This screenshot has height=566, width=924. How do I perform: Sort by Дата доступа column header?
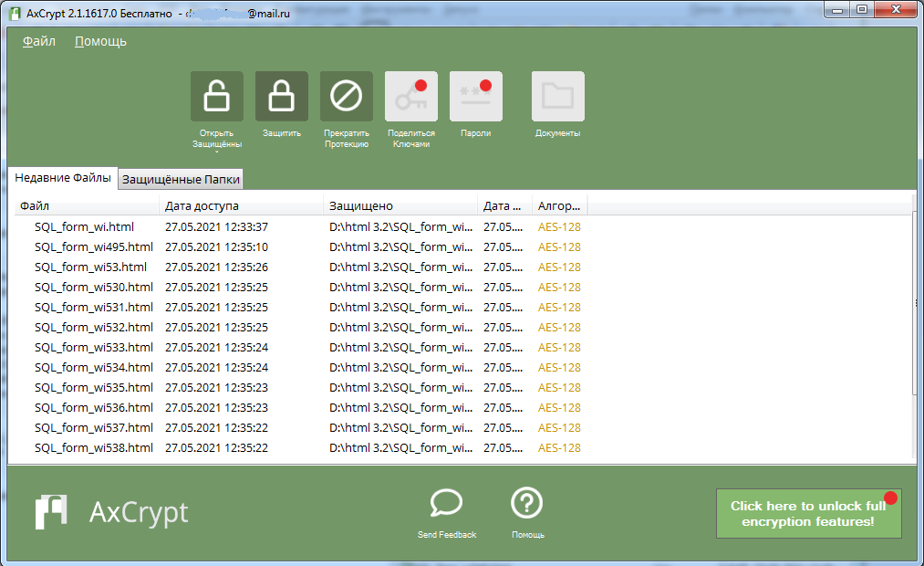point(241,205)
